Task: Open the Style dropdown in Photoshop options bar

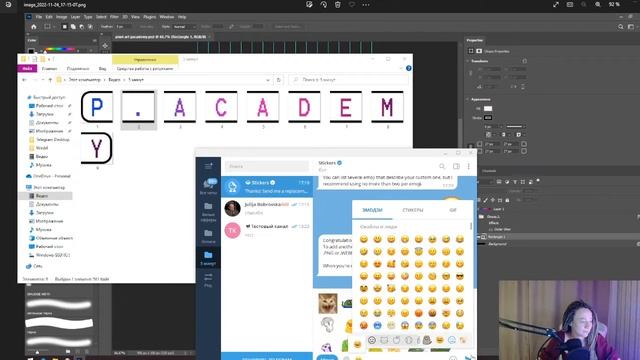Action: (x=184, y=27)
